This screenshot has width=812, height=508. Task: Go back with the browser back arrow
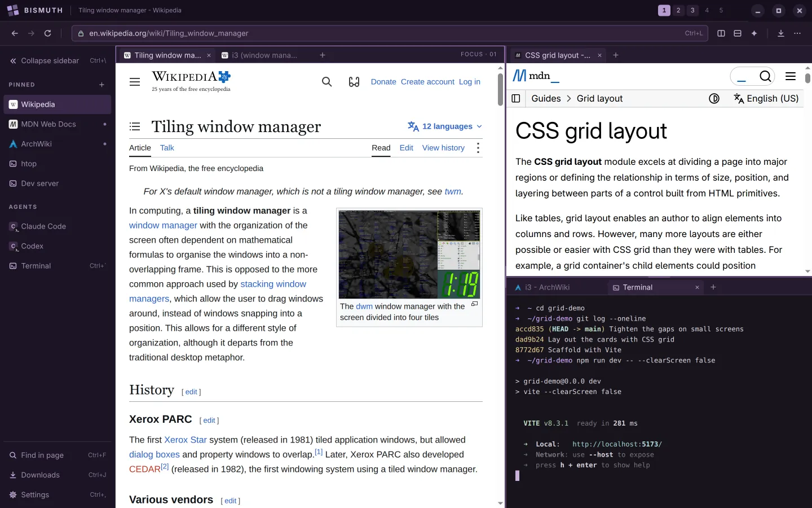[x=15, y=33]
